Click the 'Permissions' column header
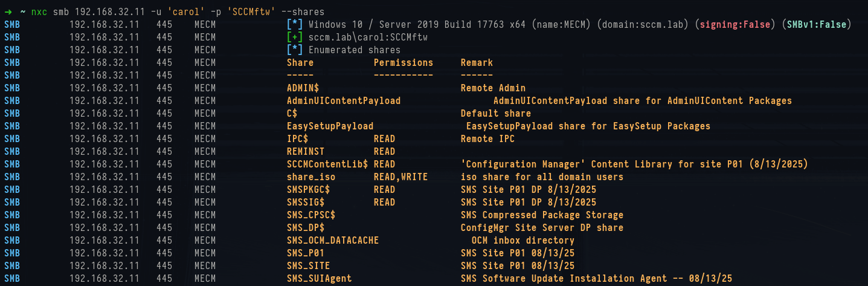 pyautogui.click(x=403, y=63)
